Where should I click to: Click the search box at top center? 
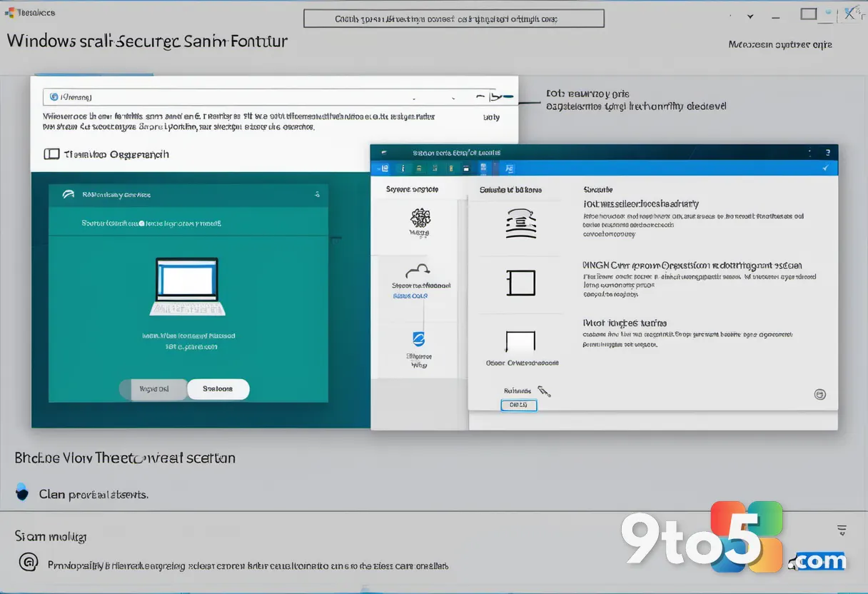453,19
